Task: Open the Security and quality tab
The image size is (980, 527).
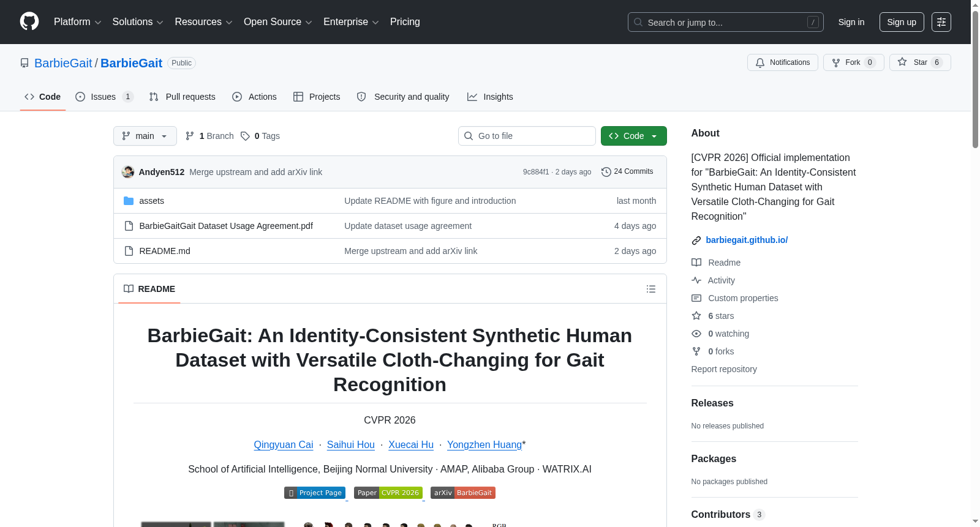Action: [403, 97]
